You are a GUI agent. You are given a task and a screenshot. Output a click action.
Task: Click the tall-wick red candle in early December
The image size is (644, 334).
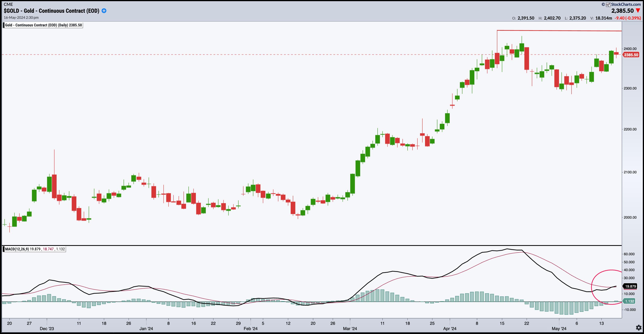(x=54, y=186)
